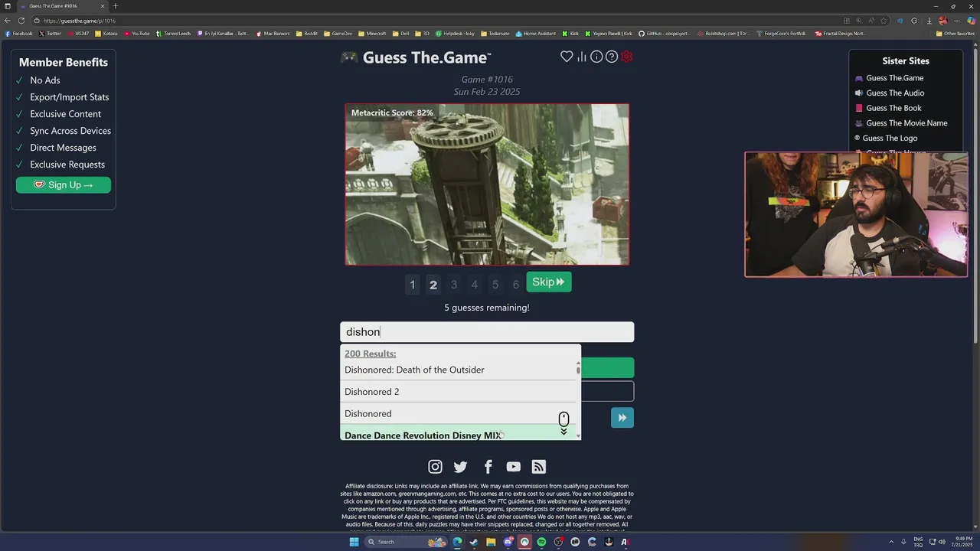Open the help question mark icon

click(612, 57)
